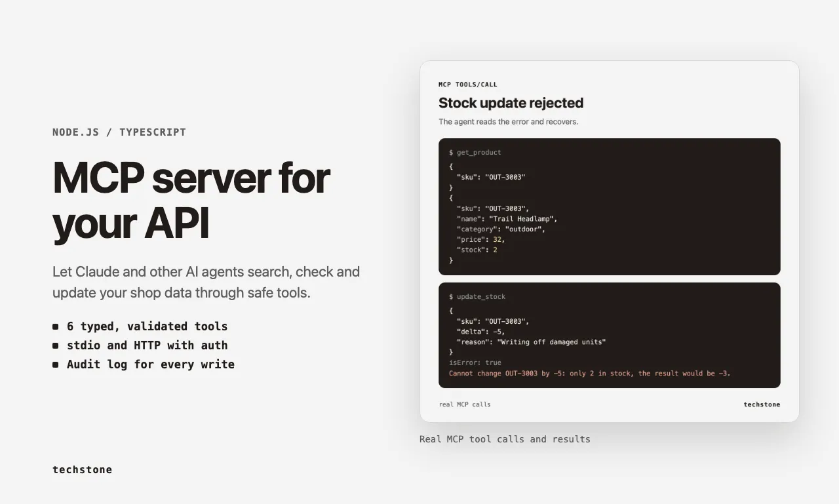Screen dimensions: 839x504
Task: Click the techstone logo below the bullet list
Action: [x=82, y=470]
